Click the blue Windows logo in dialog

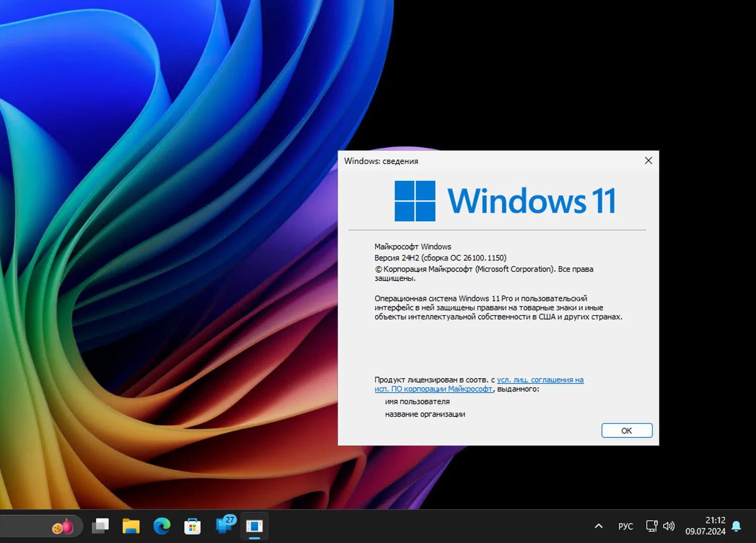pyautogui.click(x=415, y=201)
